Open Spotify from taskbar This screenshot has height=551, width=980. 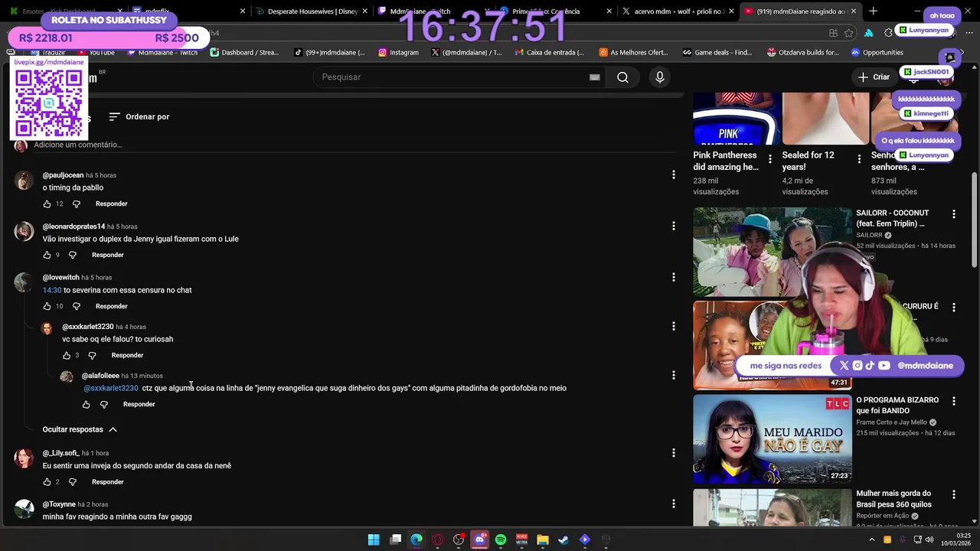[x=501, y=540]
